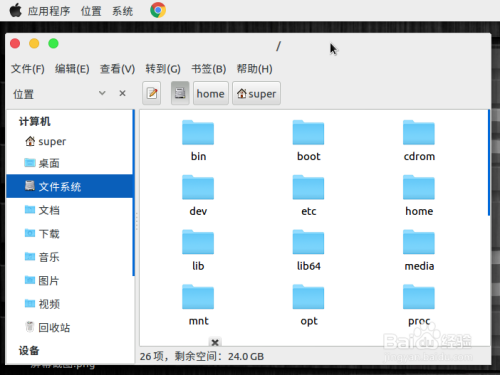Click the 设备 sidebar heading

[29, 350]
